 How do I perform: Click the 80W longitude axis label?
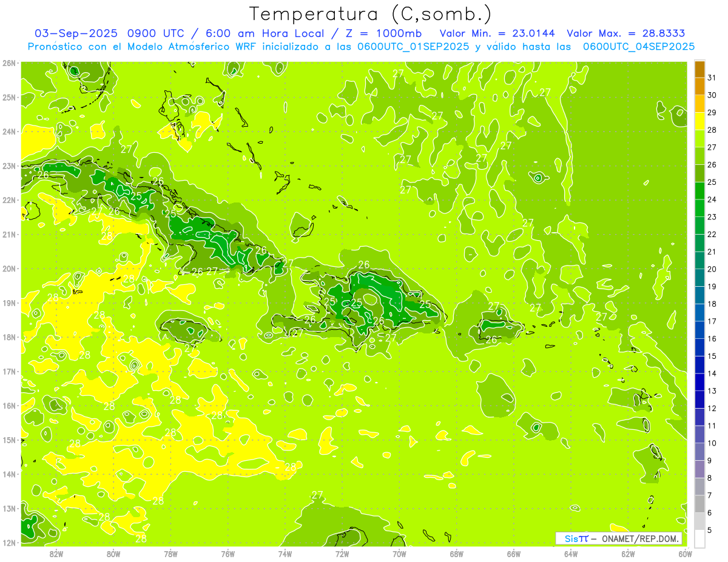113,554
